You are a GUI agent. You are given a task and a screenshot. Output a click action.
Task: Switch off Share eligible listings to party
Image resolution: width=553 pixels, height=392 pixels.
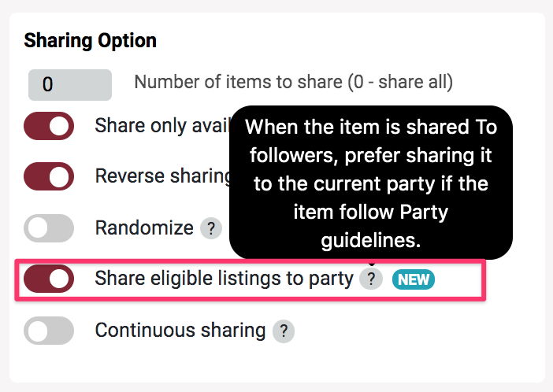pyautogui.click(x=49, y=279)
